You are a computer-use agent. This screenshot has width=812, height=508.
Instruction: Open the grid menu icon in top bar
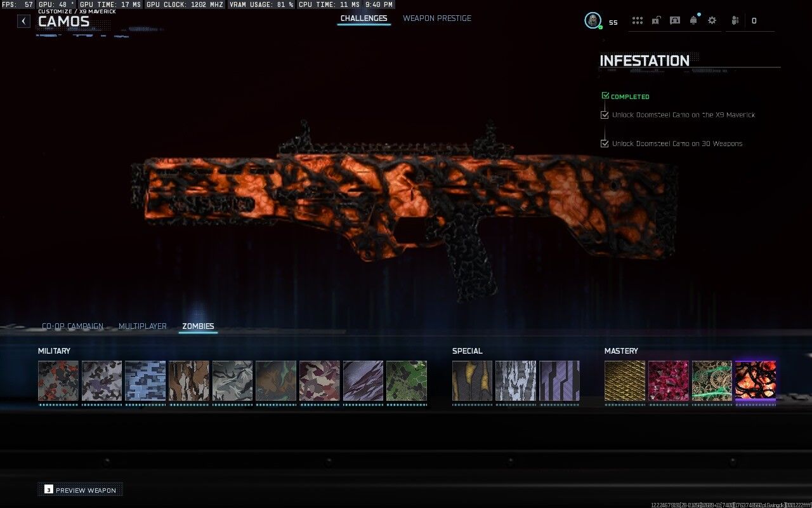pyautogui.click(x=638, y=20)
